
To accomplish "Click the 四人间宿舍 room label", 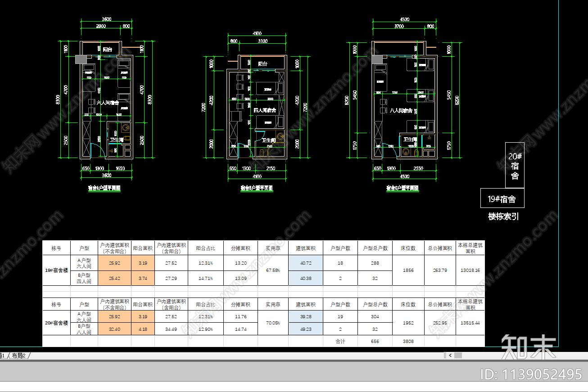I will (x=265, y=110).
